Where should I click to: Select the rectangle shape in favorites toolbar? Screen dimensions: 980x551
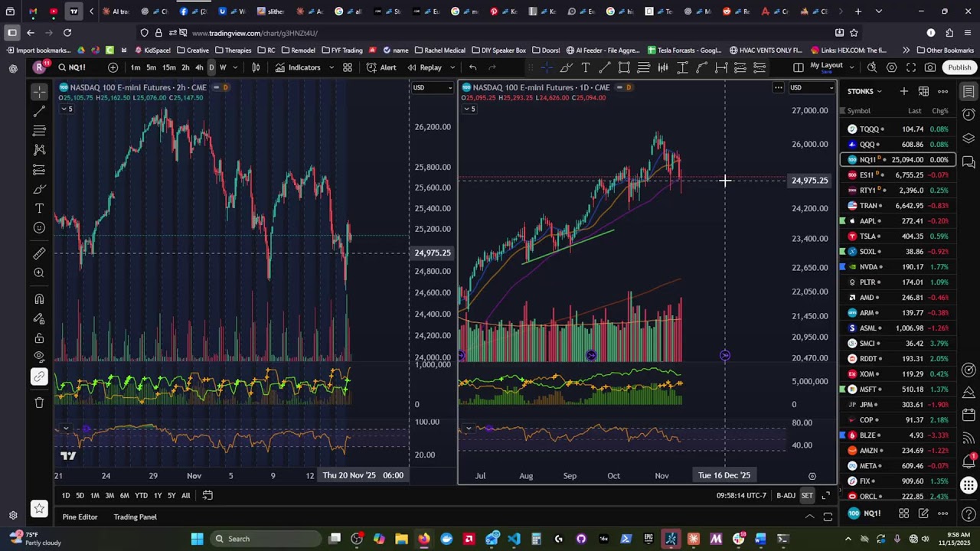(624, 67)
